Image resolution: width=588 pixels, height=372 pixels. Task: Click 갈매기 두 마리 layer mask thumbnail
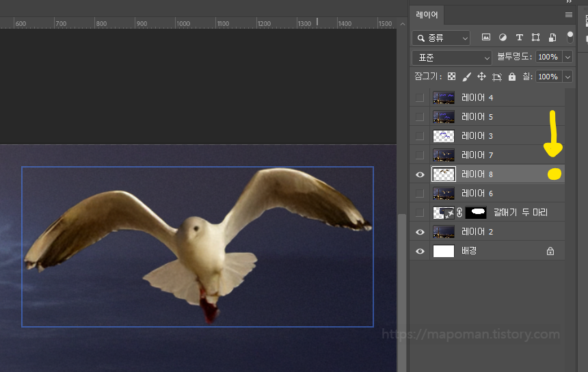pos(476,213)
